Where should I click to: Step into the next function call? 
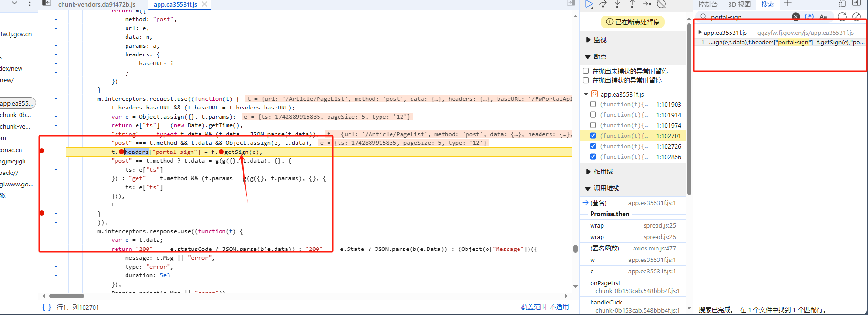(618, 4)
